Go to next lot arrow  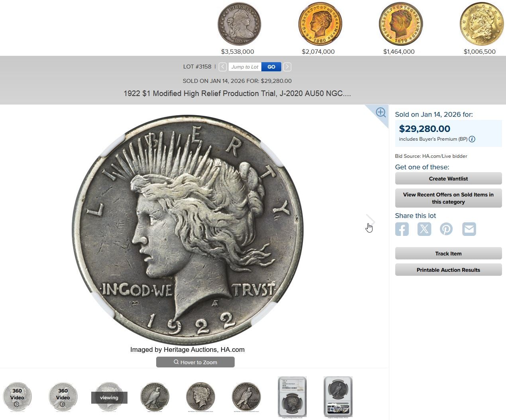coord(287,67)
